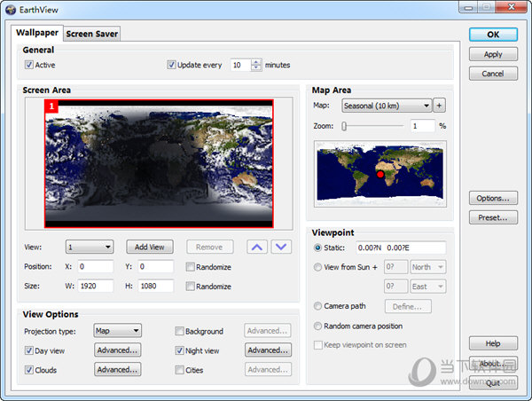Open the Projection type dropdown
The image size is (532, 401).
pyautogui.click(x=117, y=331)
